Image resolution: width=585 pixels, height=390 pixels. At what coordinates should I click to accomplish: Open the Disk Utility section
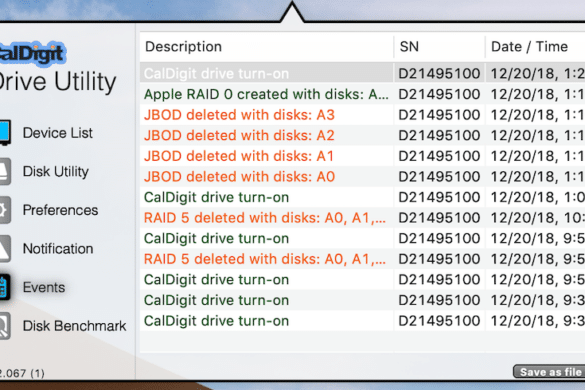point(56,172)
